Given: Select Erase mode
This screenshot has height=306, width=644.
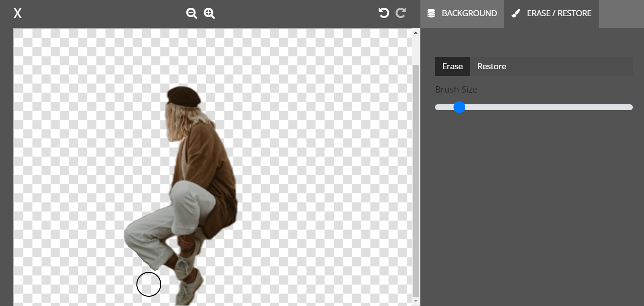Looking at the screenshot, I should 452,67.
